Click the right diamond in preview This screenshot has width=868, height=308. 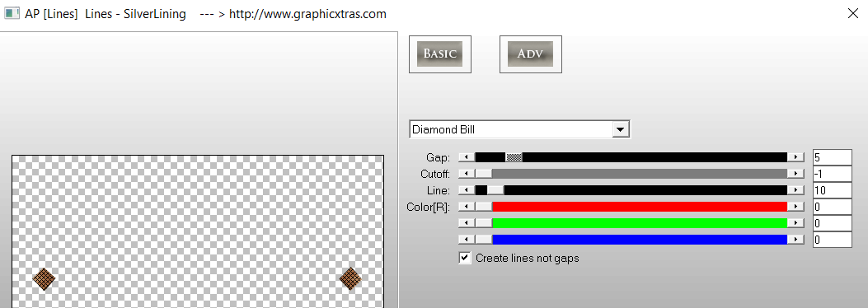coord(350,278)
